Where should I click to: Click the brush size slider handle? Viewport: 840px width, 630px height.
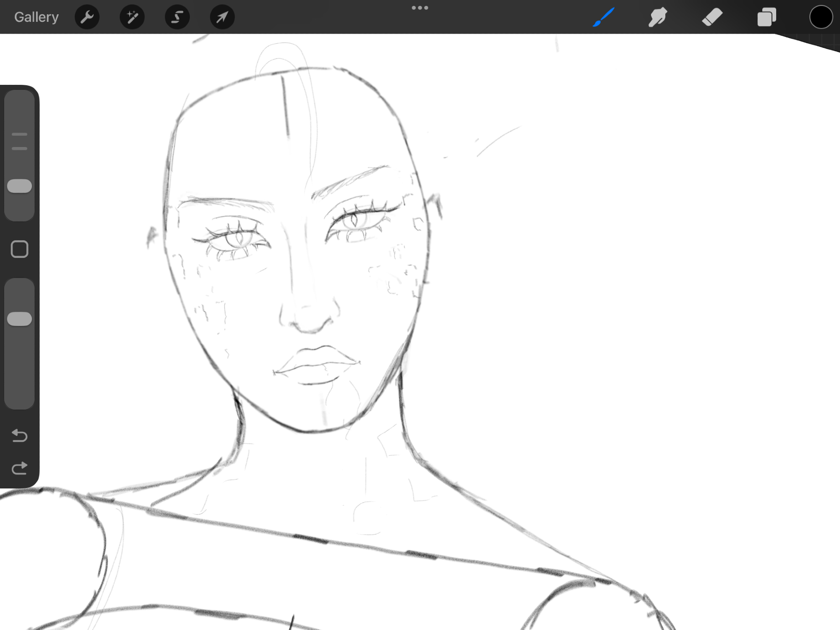tap(19, 186)
